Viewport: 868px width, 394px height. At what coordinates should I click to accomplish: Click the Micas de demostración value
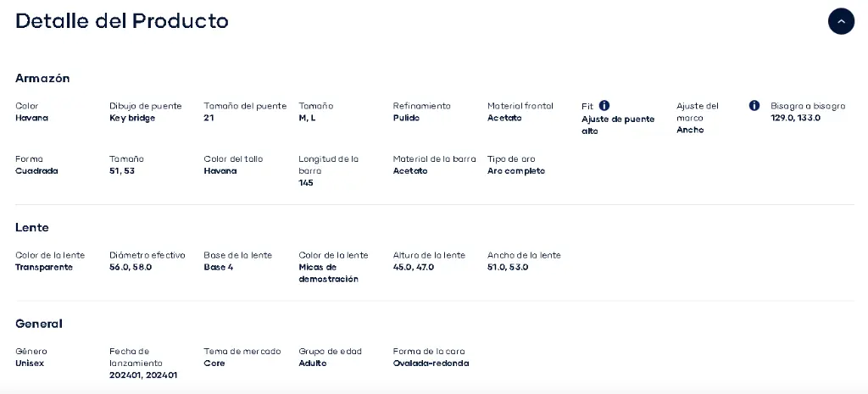click(328, 274)
